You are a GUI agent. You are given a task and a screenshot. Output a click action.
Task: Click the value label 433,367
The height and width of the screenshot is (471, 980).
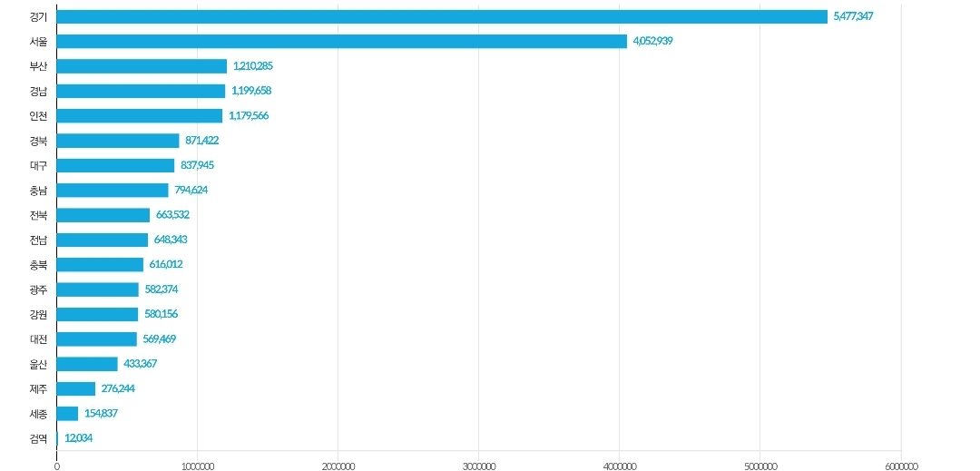[x=140, y=364]
